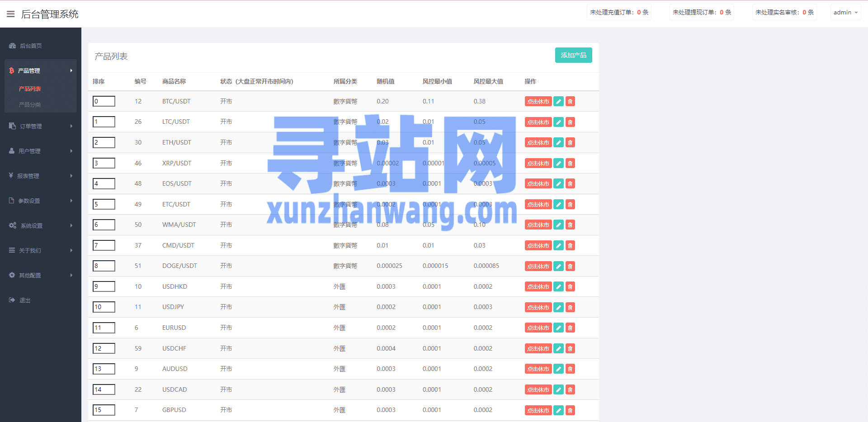Expand the 参数设置 sidebar menu
The height and width of the screenshot is (422, 868).
pyautogui.click(x=41, y=201)
